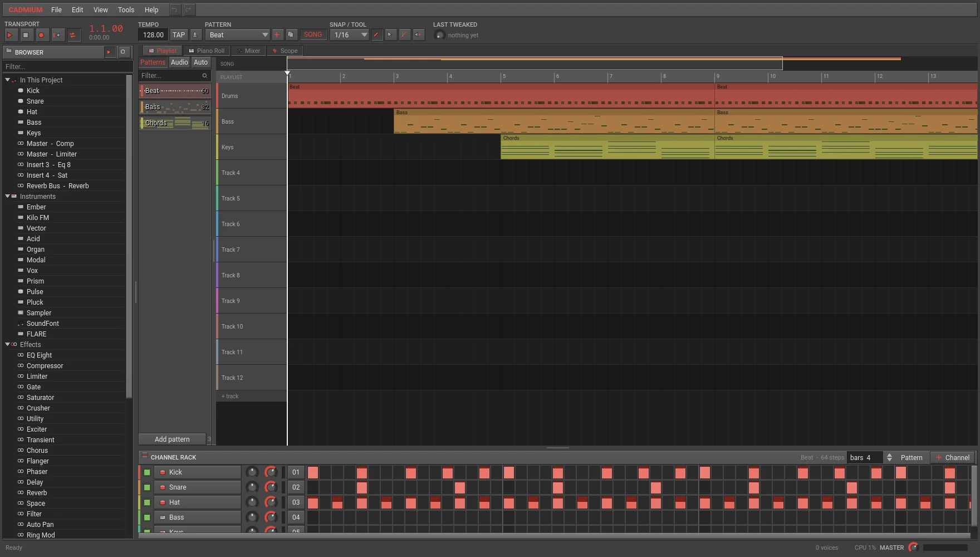Mute the Hat channel with green toggle
980x557 pixels.
[x=147, y=502]
